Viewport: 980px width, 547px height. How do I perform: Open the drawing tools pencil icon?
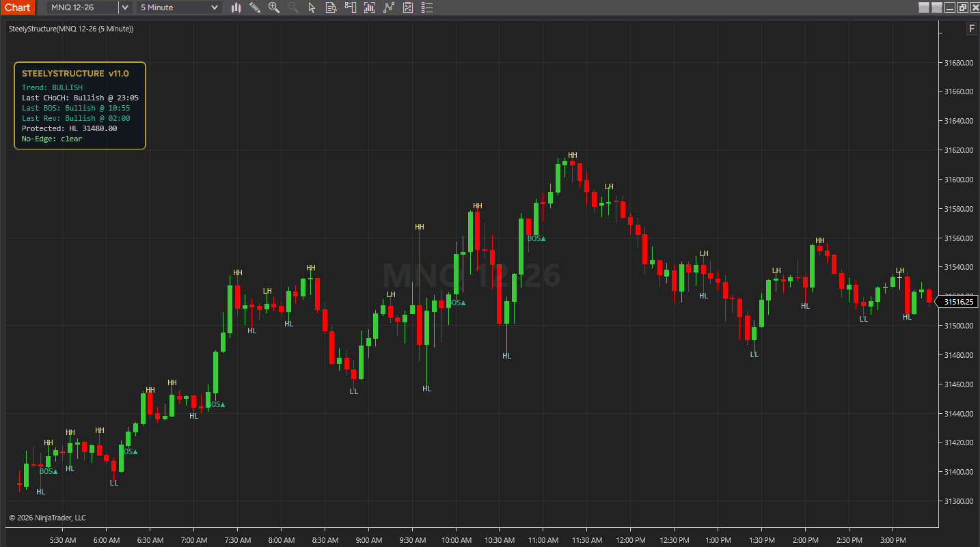coord(255,8)
